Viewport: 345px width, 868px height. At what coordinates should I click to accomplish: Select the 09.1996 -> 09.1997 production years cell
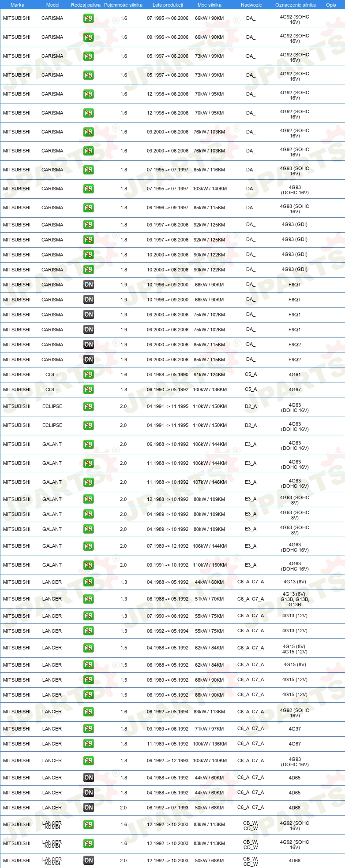coord(168,208)
